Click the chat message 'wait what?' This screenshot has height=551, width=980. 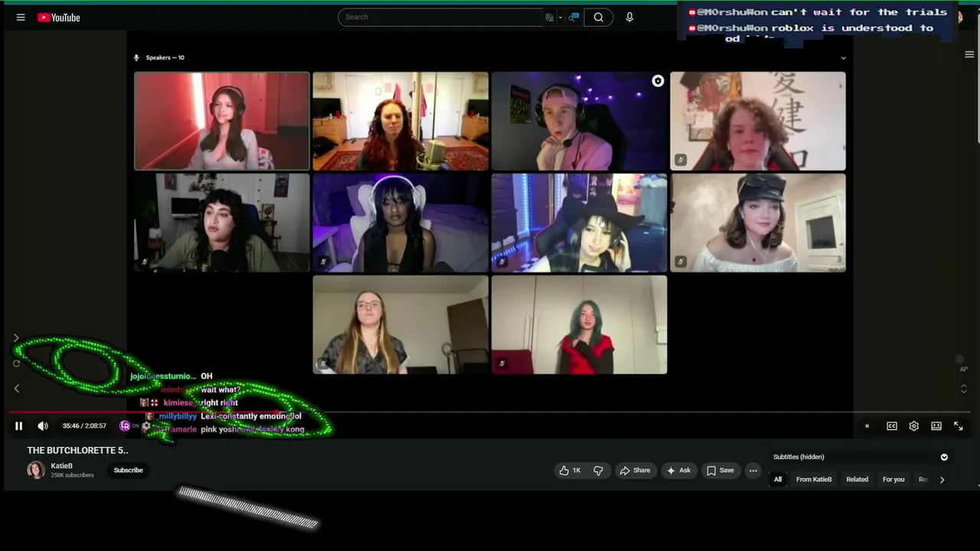coord(220,390)
